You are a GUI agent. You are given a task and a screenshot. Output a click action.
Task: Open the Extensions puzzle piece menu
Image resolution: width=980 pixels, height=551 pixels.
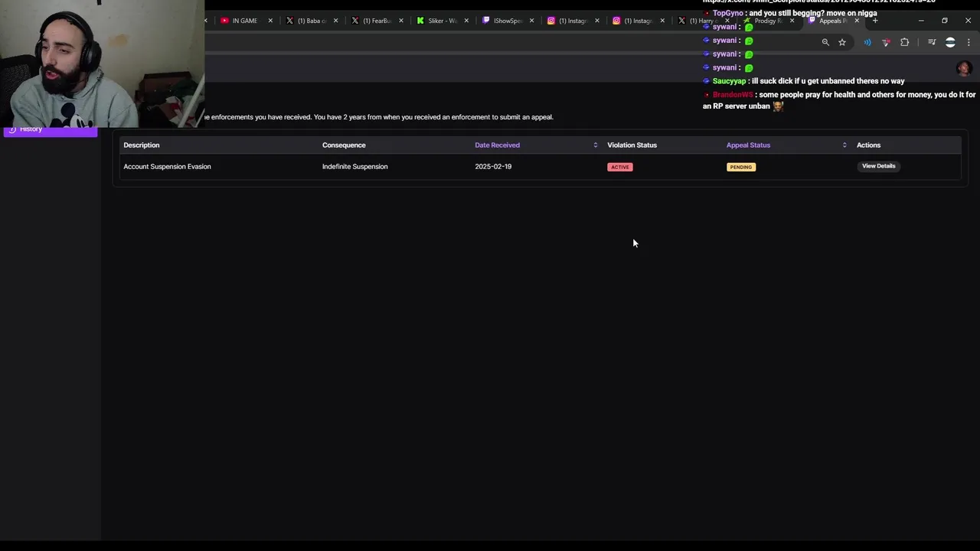click(x=905, y=42)
